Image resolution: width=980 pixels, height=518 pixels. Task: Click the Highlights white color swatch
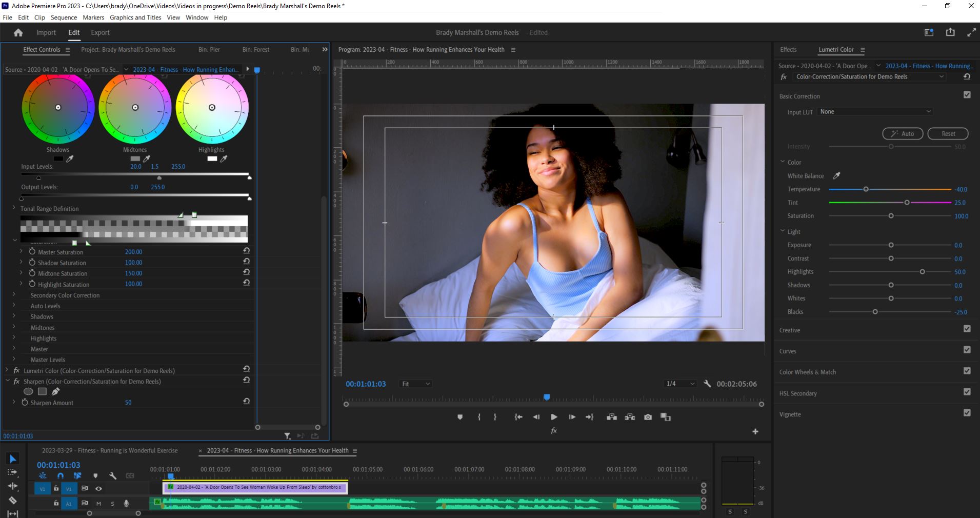(x=212, y=159)
